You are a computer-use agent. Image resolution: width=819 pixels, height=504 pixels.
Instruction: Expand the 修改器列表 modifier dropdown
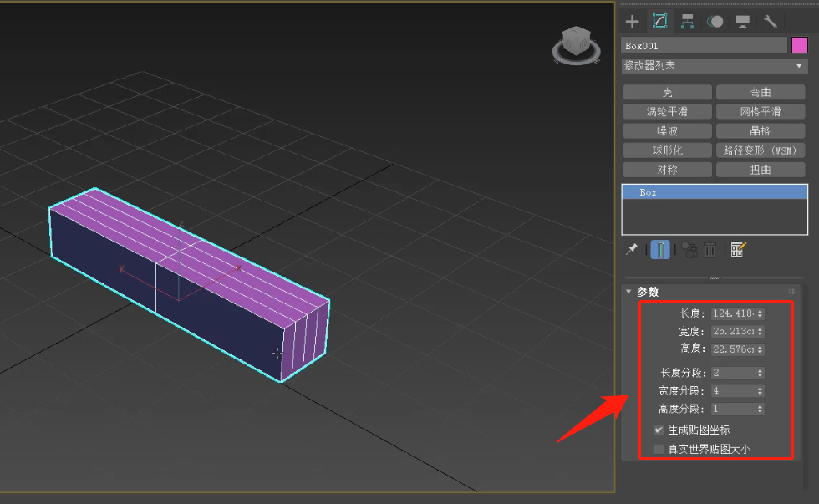[715, 66]
